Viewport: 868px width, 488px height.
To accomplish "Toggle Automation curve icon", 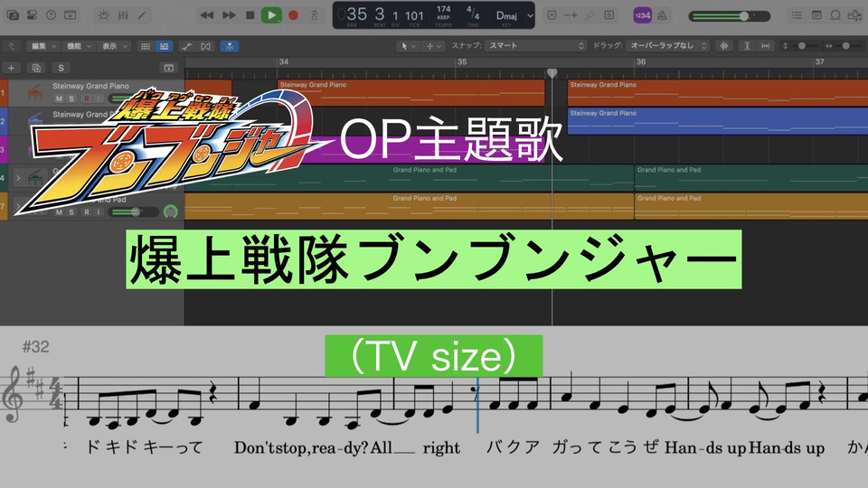I will point(186,46).
